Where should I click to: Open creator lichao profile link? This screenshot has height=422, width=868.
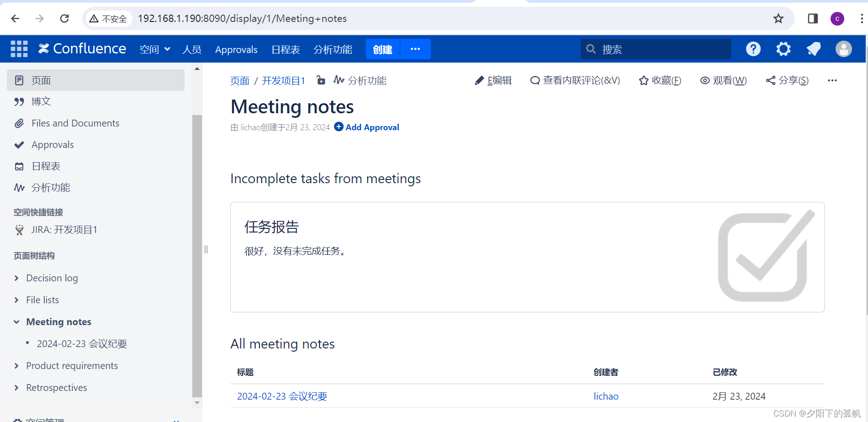pos(606,396)
